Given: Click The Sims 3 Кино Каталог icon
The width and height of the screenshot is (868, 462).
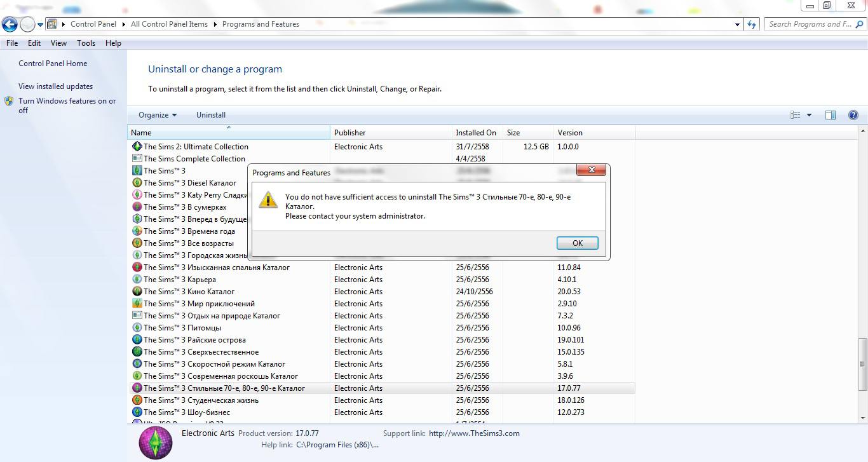Looking at the screenshot, I should click(x=137, y=292).
